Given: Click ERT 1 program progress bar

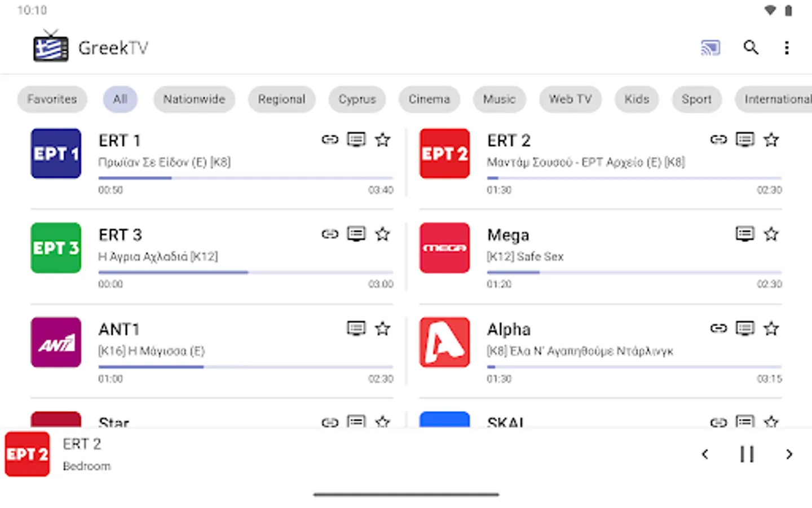Looking at the screenshot, I should click(x=246, y=178).
